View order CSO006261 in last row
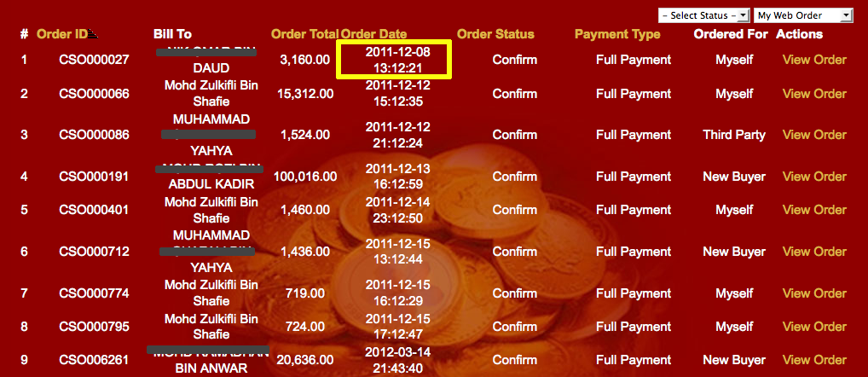The width and height of the screenshot is (868, 377). pos(814,360)
